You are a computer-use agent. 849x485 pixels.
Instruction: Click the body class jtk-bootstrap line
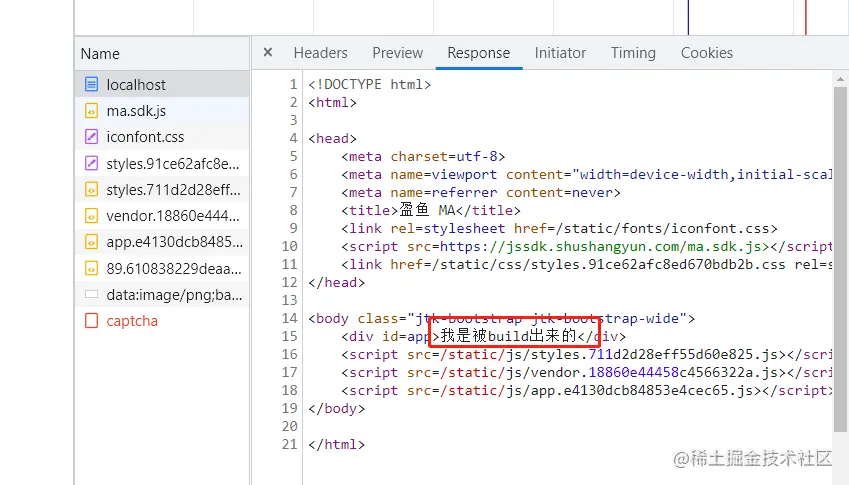click(501, 318)
